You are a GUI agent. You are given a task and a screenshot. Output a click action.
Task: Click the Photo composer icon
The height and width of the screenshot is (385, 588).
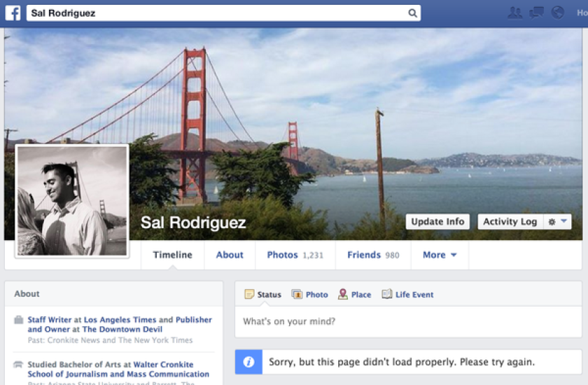click(x=297, y=294)
